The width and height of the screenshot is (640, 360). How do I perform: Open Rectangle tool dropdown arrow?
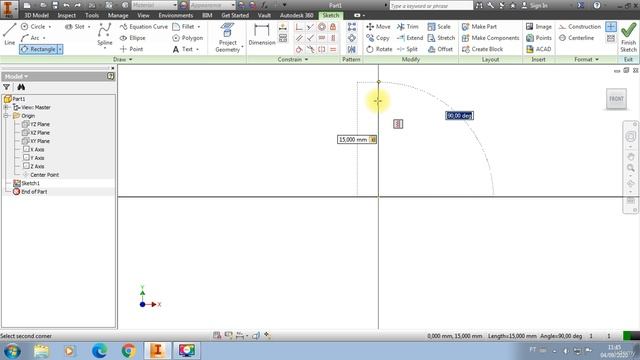(60, 49)
